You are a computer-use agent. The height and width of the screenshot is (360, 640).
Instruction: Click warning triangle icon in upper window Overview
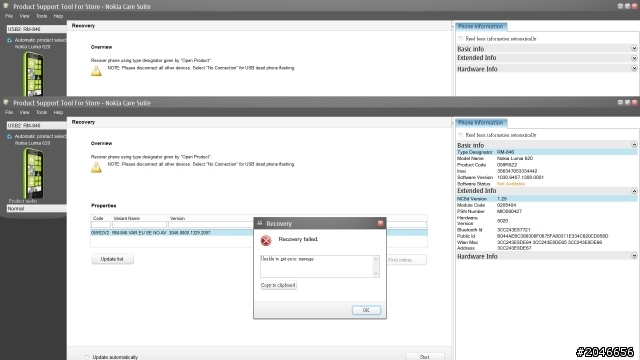coord(96,71)
